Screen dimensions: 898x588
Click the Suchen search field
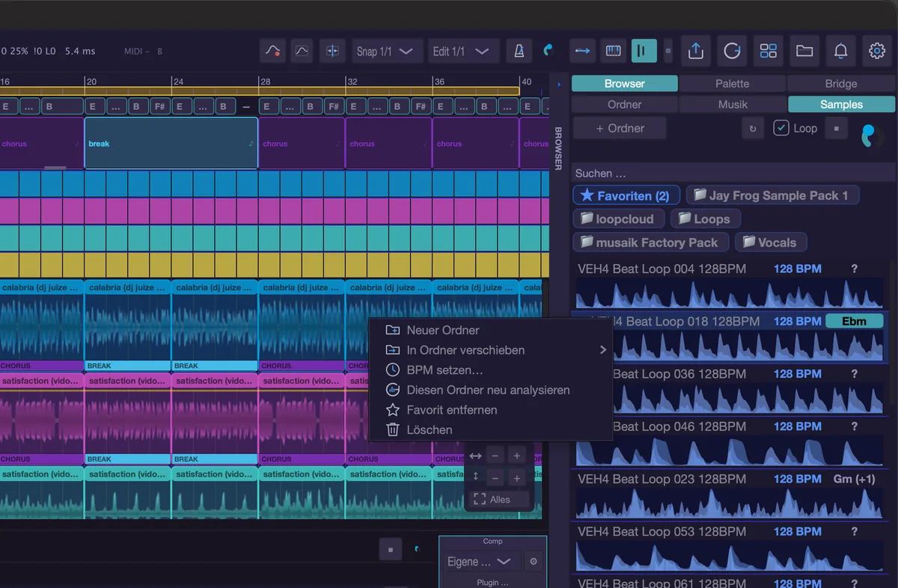coord(733,174)
